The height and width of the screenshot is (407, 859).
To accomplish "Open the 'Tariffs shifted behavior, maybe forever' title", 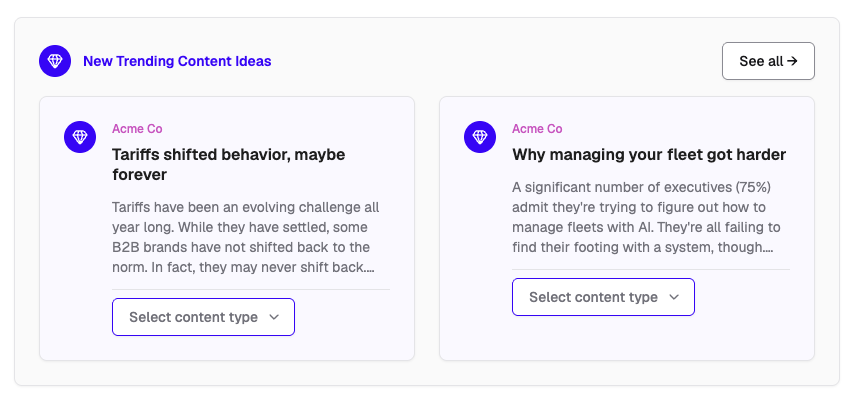I will pos(228,164).
